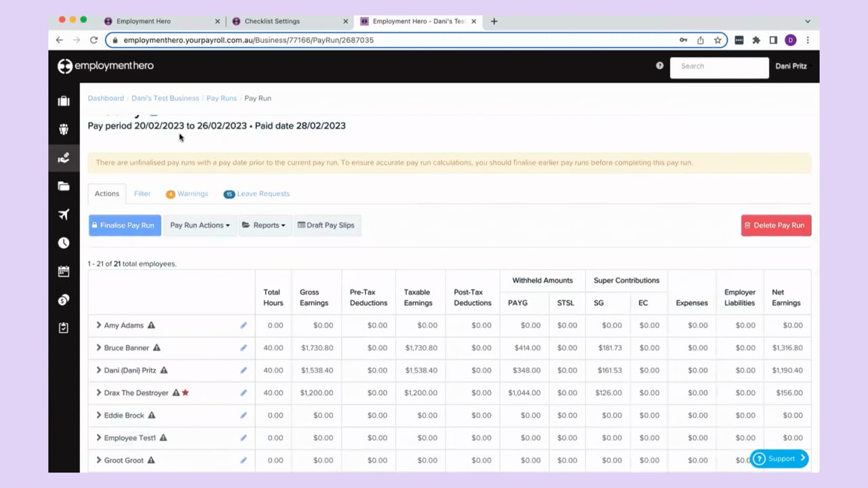This screenshot has height=488, width=868.
Task: Close the Checklist Settings browser tab
Action: point(346,21)
